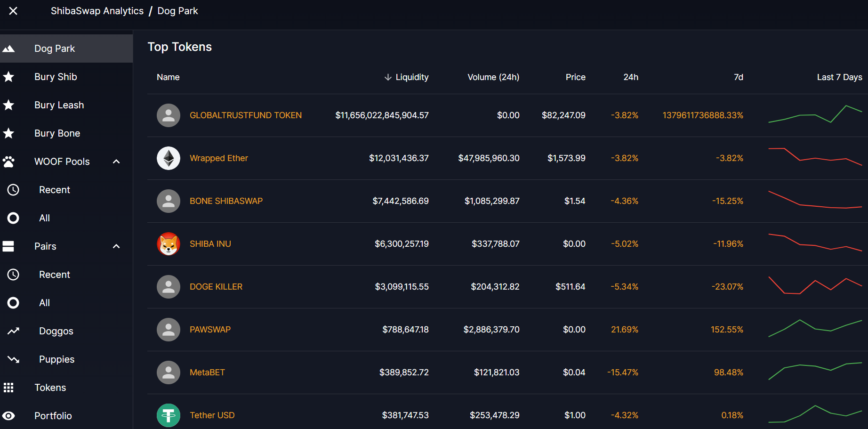Image resolution: width=868 pixels, height=429 pixels.
Task: Sort by the 7d column header
Action: click(x=739, y=77)
